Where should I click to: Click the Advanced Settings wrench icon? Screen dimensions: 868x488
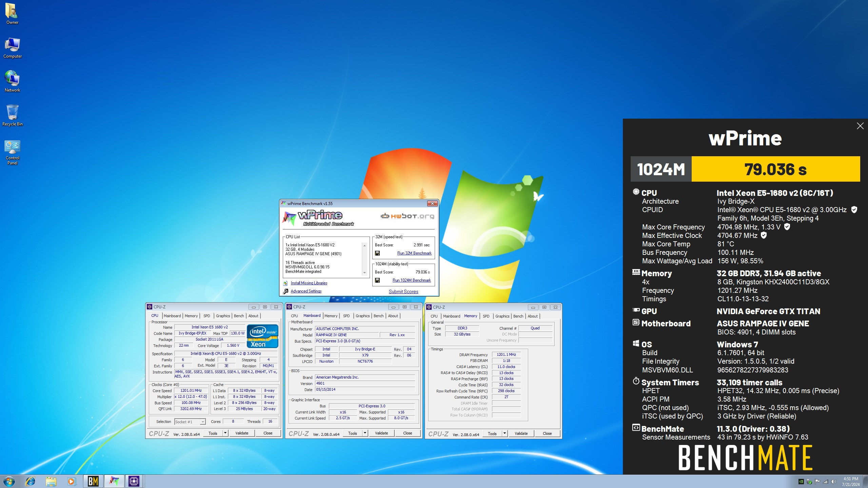point(285,291)
